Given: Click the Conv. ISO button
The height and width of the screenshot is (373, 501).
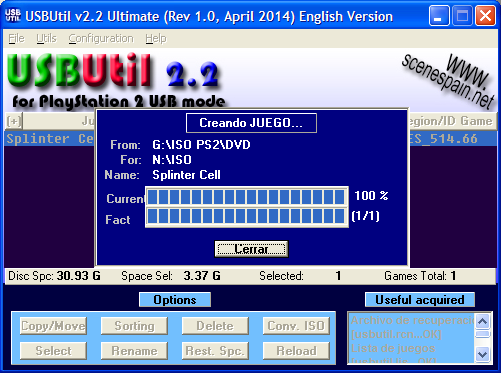Looking at the screenshot, I should click(x=296, y=326).
